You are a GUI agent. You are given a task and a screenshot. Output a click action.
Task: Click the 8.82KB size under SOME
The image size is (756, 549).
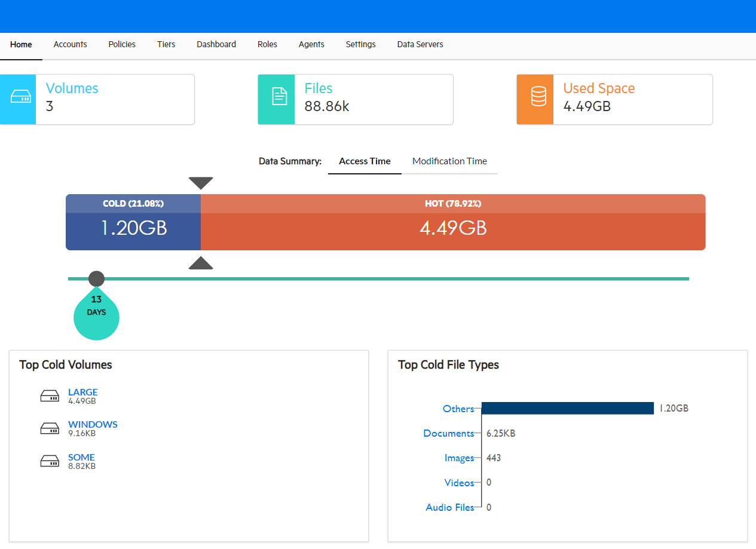pyautogui.click(x=82, y=466)
